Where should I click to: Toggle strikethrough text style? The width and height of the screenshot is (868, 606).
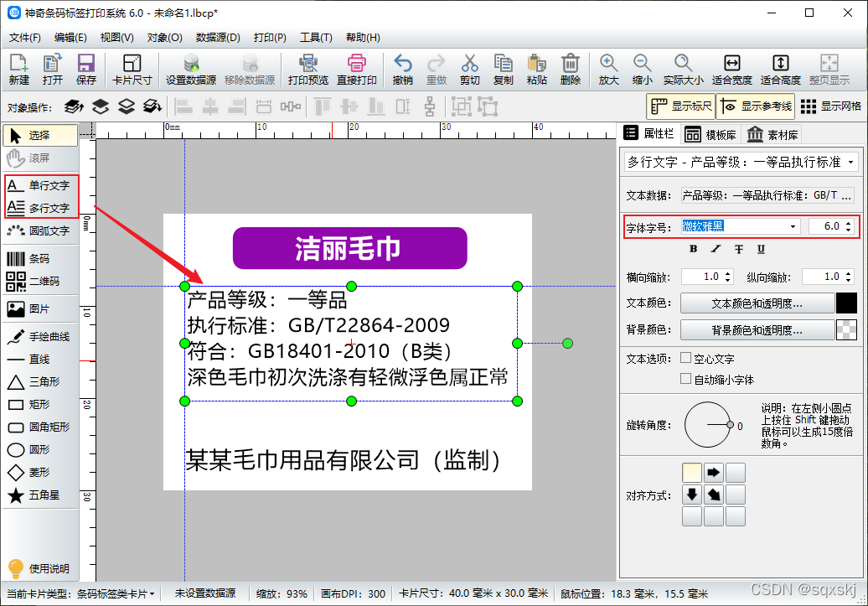[738, 249]
